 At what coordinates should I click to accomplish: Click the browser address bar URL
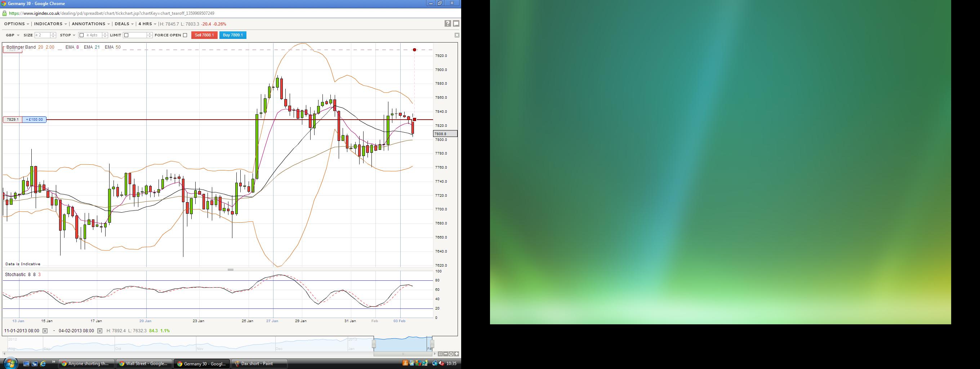[111, 13]
